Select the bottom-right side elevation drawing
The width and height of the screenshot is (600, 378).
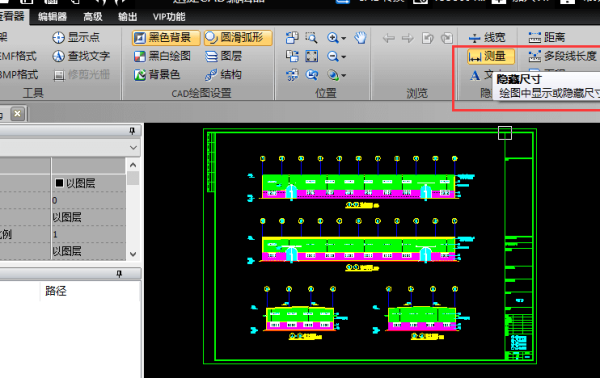422,319
